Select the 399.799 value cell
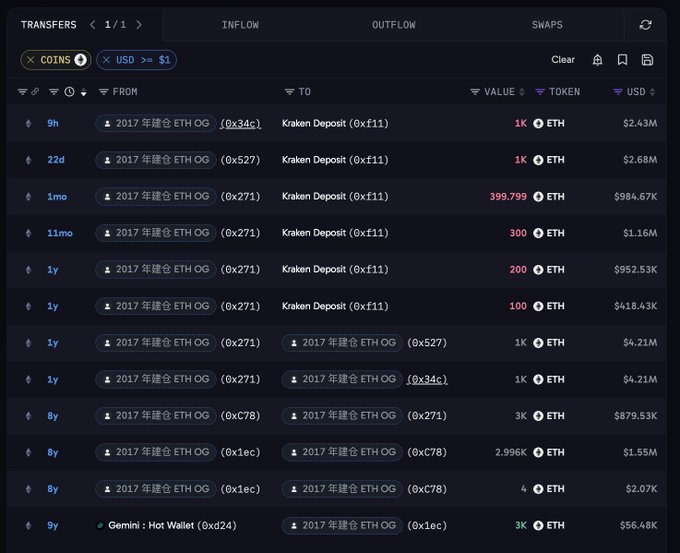680x553 pixels. [x=508, y=197]
